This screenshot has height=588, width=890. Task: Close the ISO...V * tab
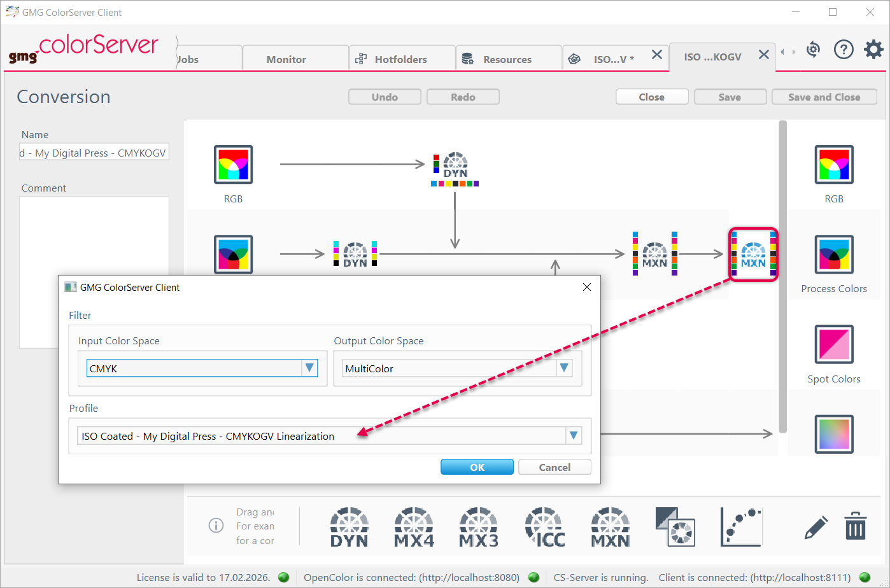pyautogui.click(x=657, y=55)
